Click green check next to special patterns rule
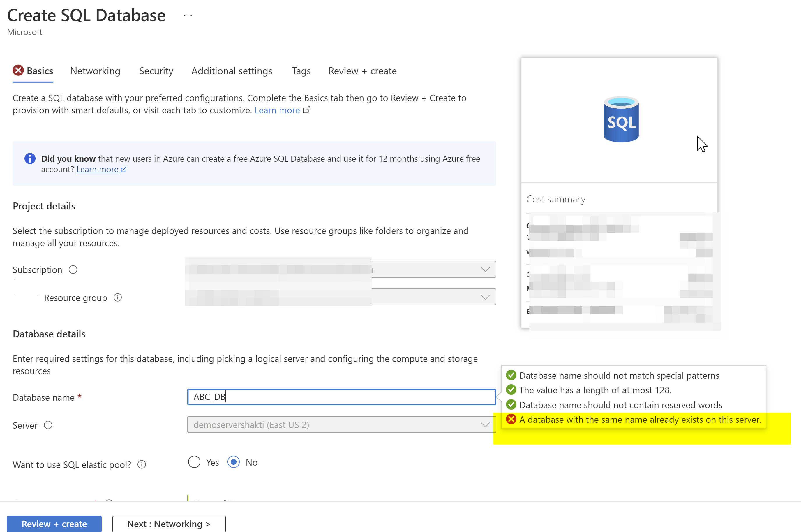 (511, 375)
